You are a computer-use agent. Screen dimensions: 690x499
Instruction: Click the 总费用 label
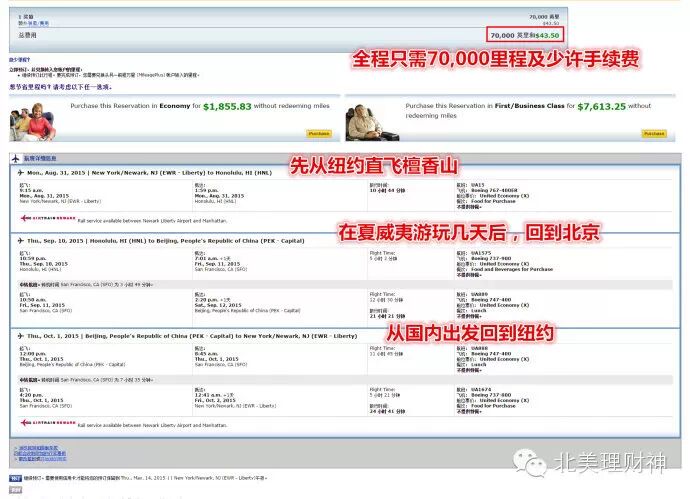tap(27, 35)
